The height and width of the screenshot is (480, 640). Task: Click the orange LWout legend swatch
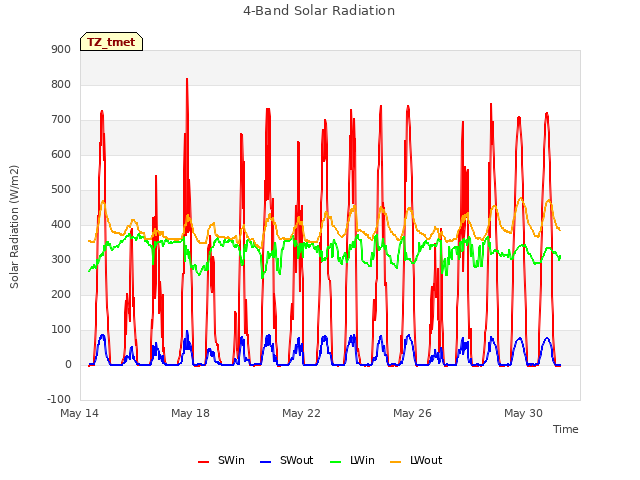coord(396,462)
